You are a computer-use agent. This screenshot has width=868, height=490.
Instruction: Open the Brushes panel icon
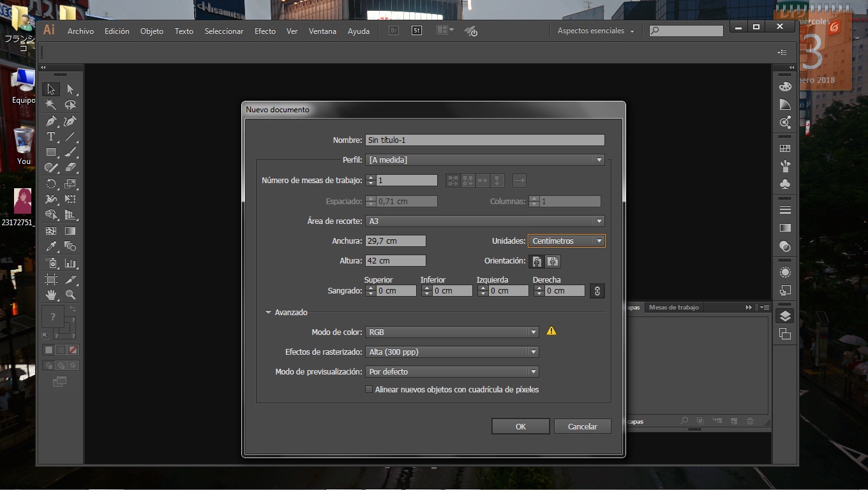coord(785,166)
